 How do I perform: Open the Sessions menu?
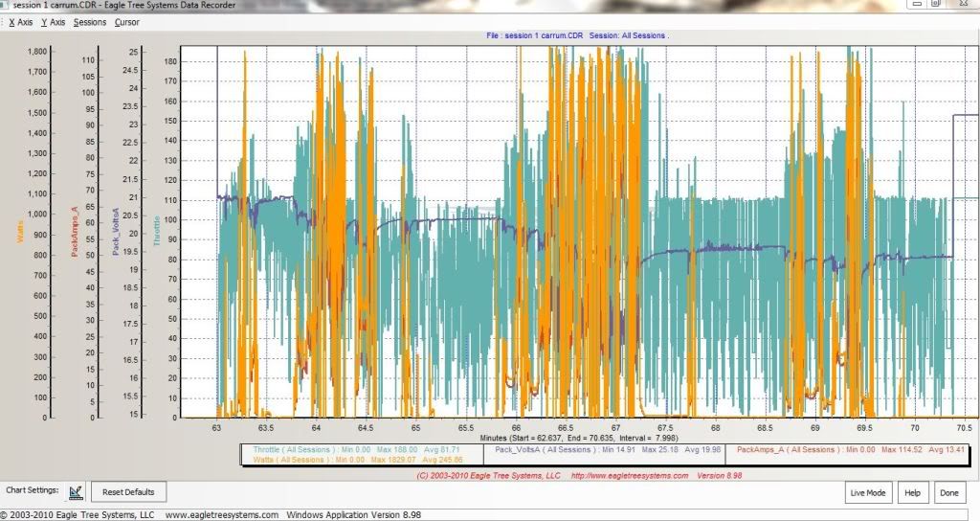(x=90, y=21)
